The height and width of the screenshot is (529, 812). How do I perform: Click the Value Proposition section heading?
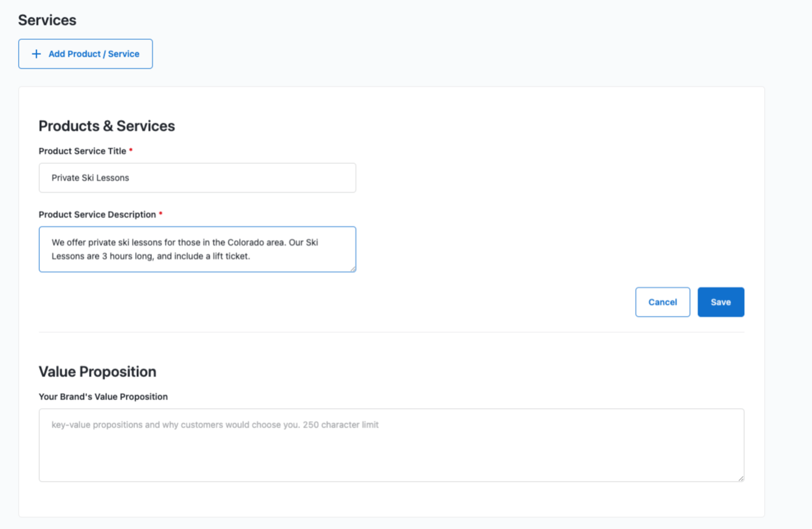tap(97, 372)
